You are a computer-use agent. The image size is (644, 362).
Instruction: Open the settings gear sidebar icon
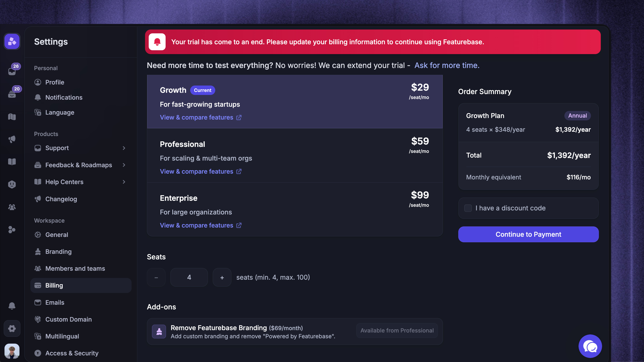tap(12, 328)
